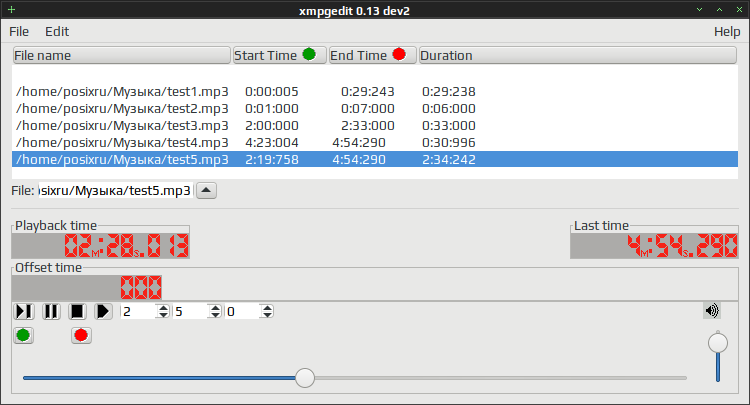Increase the minutes spinbox value 2
This screenshot has height=405, width=750.
164,308
